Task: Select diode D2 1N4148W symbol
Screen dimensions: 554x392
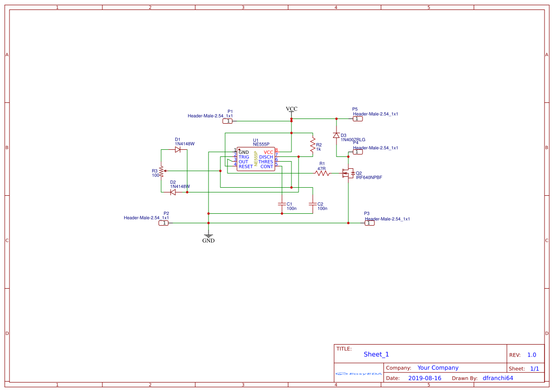Action: (173, 192)
